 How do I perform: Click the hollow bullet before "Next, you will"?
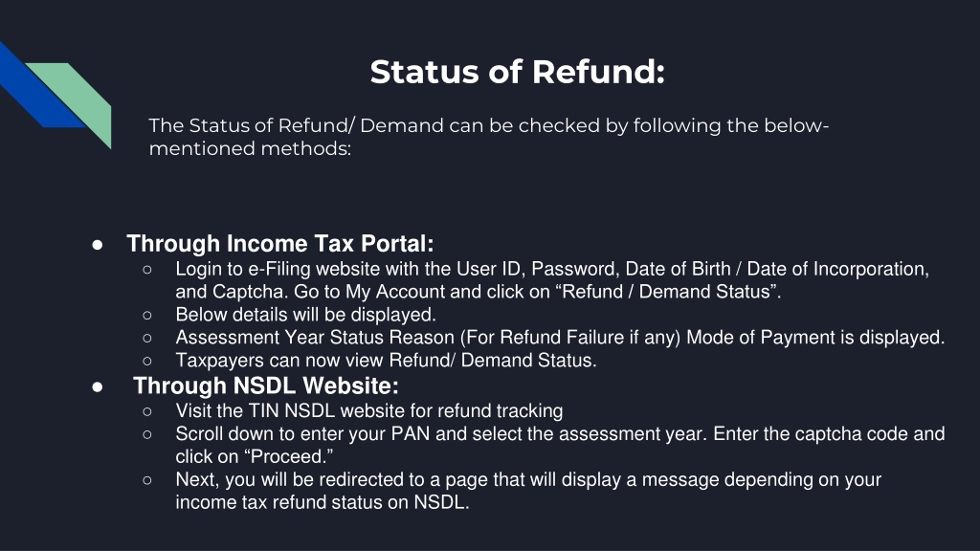tap(147, 479)
